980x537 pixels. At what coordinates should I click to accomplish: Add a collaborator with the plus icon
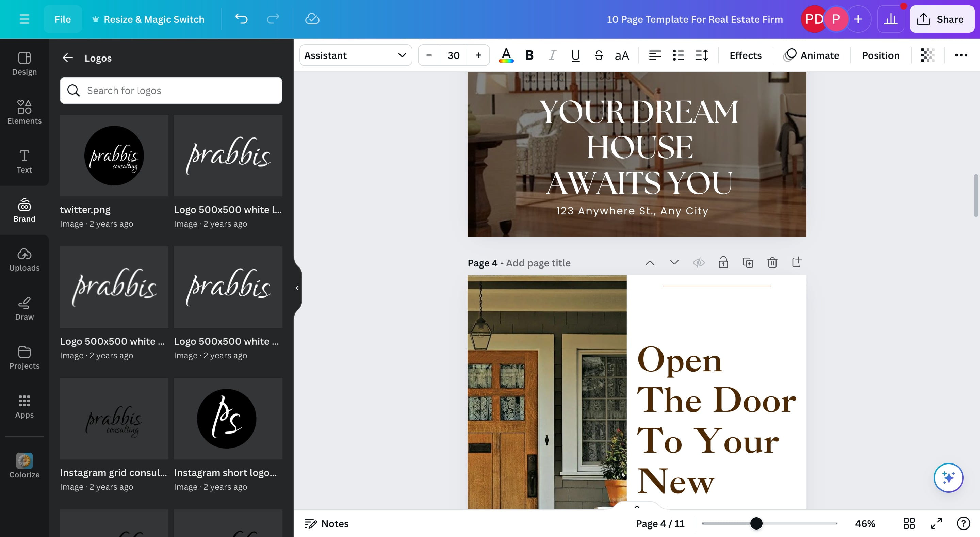pyautogui.click(x=858, y=19)
